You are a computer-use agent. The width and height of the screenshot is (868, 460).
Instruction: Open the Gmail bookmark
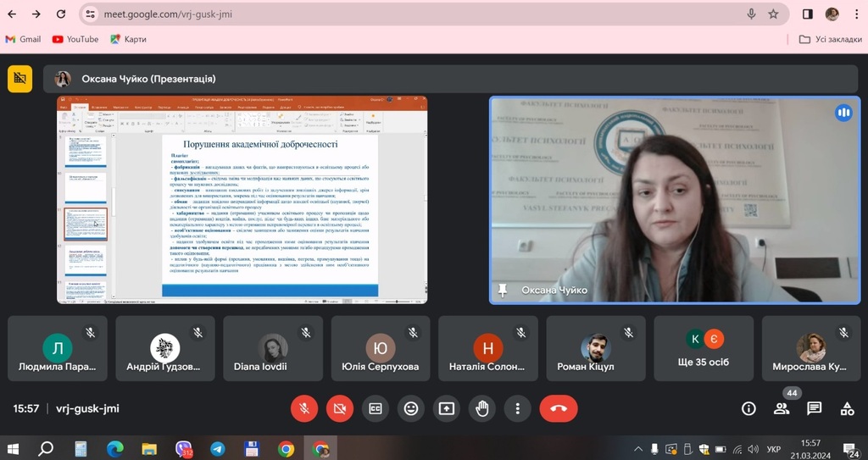tap(23, 39)
